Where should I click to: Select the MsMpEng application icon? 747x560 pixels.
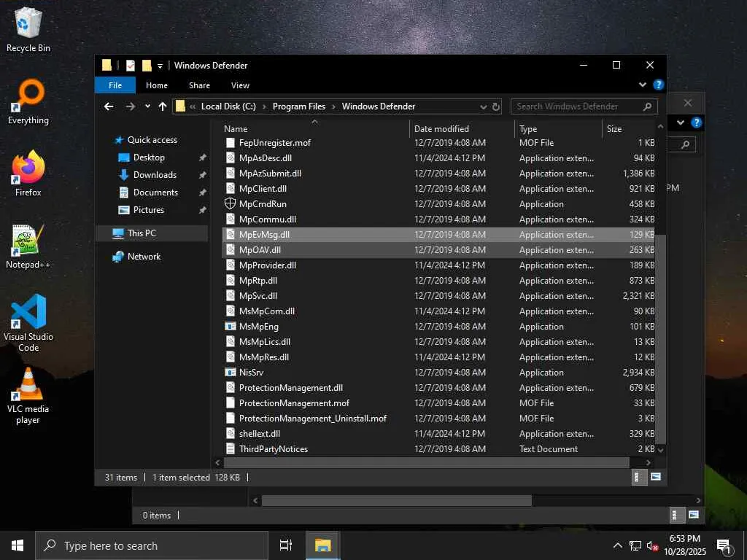tap(230, 326)
